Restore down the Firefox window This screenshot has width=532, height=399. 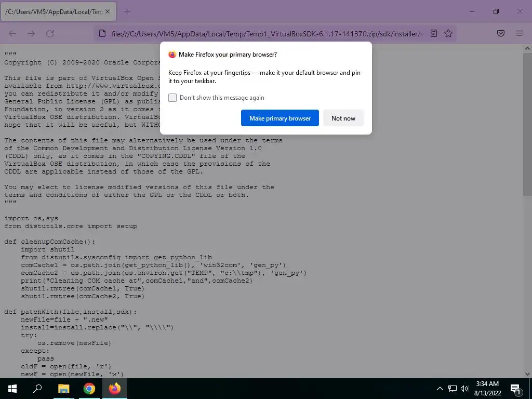496,11
